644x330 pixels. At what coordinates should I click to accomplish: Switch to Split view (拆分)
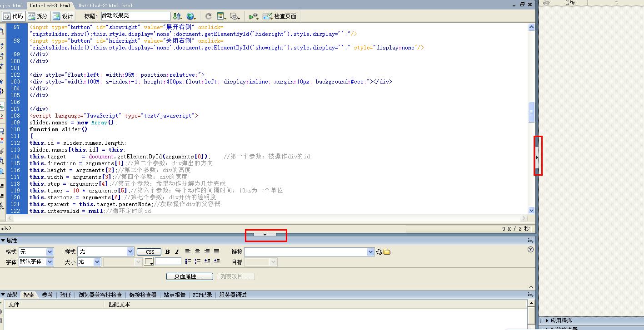(x=38, y=16)
